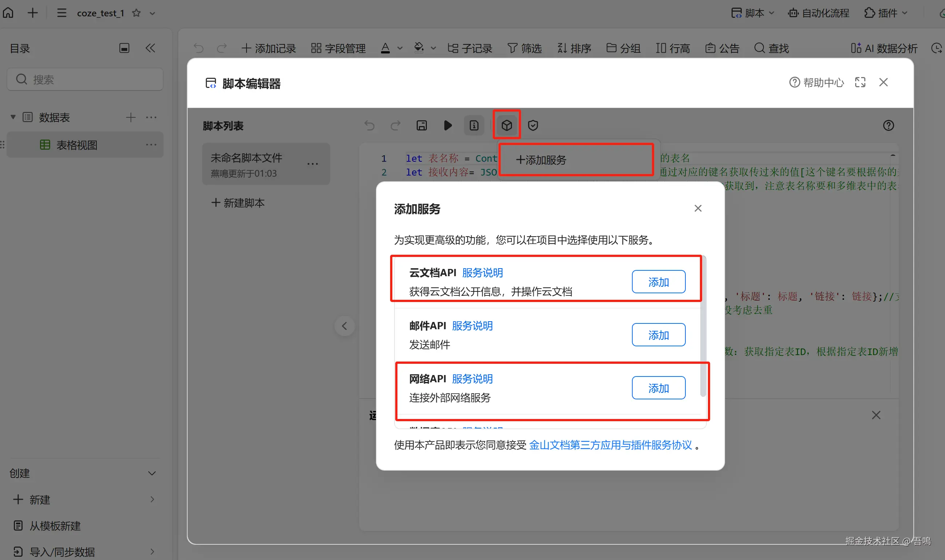Image resolution: width=945 pixels, height=560 pixels.
Task: Open 邮件API 服务说明 link
Action: pyautogui.click(x=472, y=326)
